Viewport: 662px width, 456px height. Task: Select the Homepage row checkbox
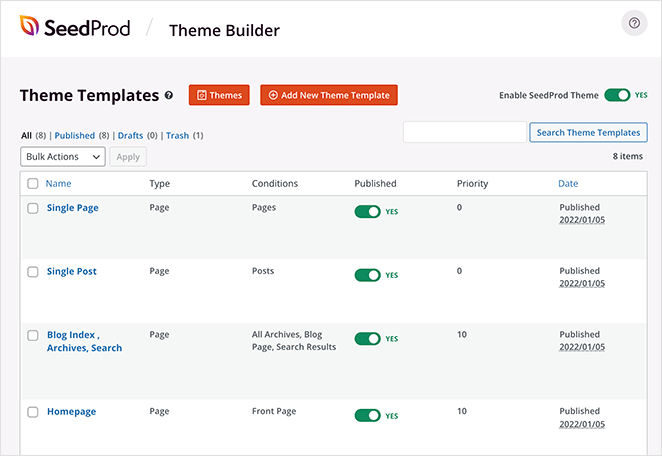[33, 412]
